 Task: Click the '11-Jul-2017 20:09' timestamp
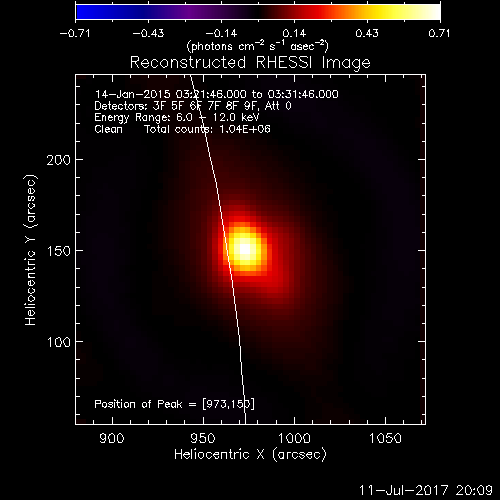click(x=426, y=490)
